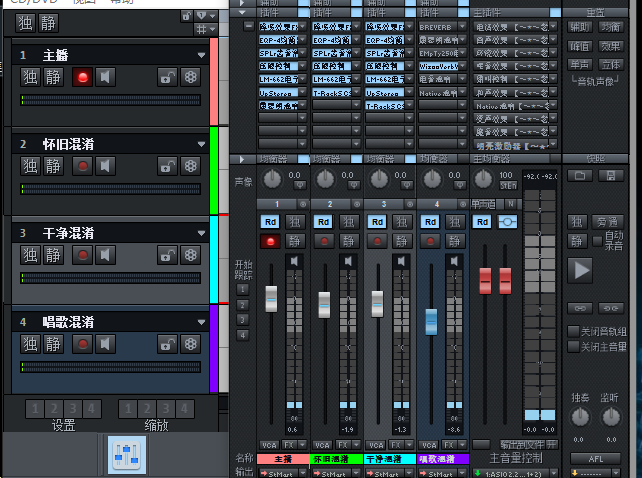Lock track 1 主播 with padlock icon
The image size is (642, 478).
coord(167,77)
